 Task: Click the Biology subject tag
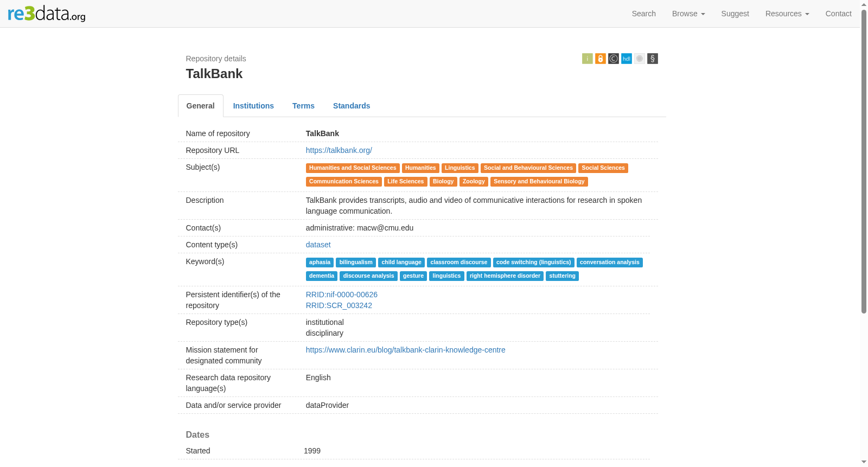pyautogui.click(x=443, y=182)
